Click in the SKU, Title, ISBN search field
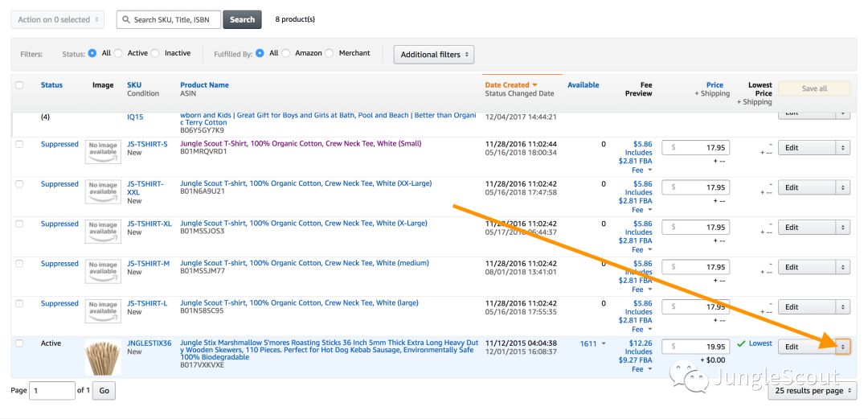Screen dimensions: 868x419 coord(169,19)
